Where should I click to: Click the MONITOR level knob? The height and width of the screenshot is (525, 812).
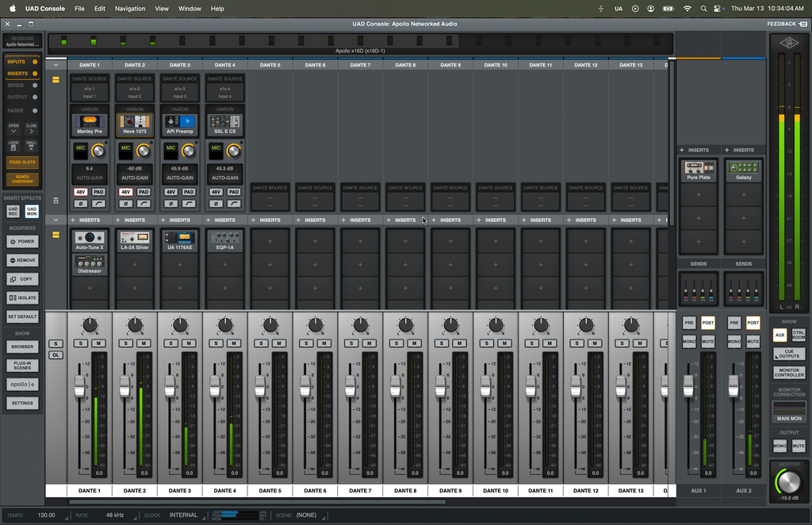tap(789, 482)
